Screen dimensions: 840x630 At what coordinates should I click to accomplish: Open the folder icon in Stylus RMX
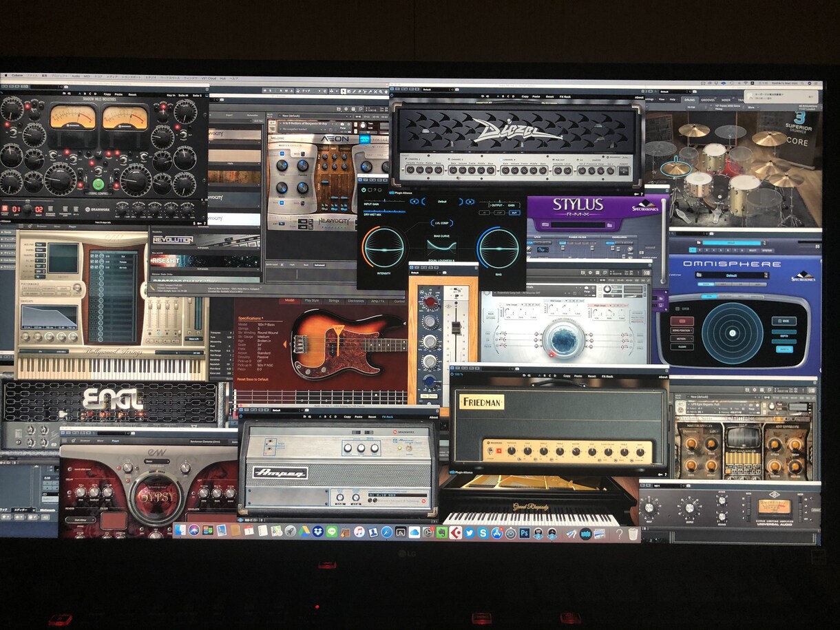(609, 224)
